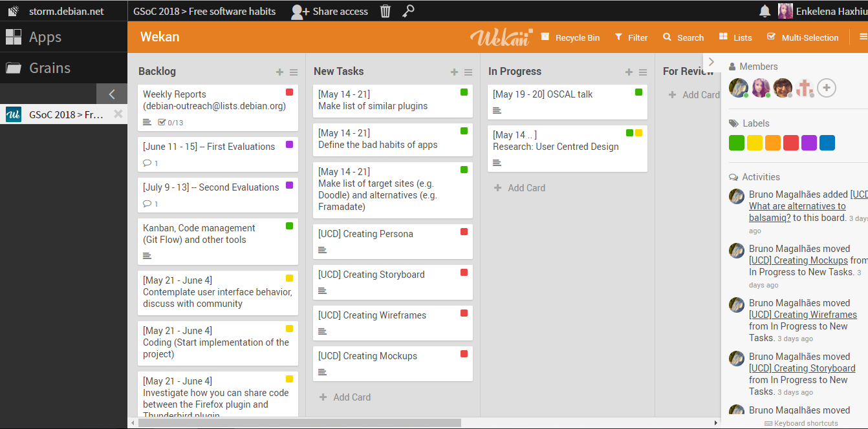Add a card to In Progress using plus icon

point(629,72)
